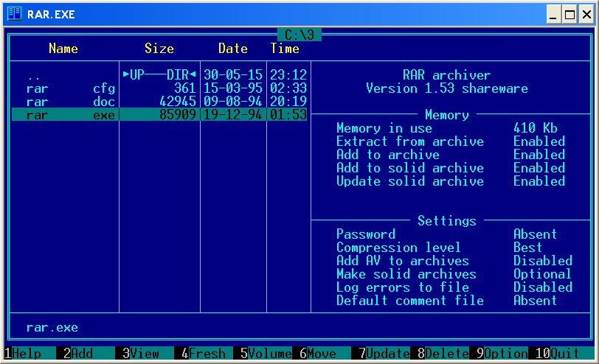The height and width of the screenshot is (364, 599).
Task: Click 'Default comment file' label
Action: [x=410, y=301]
